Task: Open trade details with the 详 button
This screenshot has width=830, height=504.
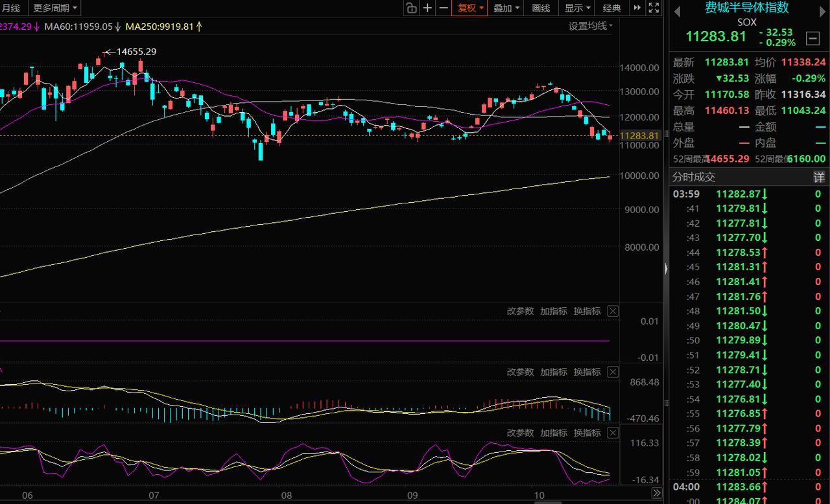Action: pyautogui.click(x=819, y=177)
